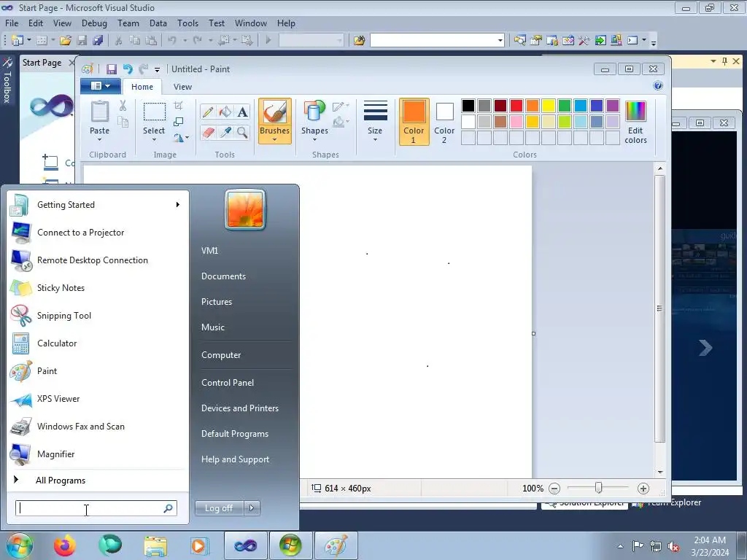Pick the black color swatch
Viewport: 747px width, 560px height.
[468, 105]
